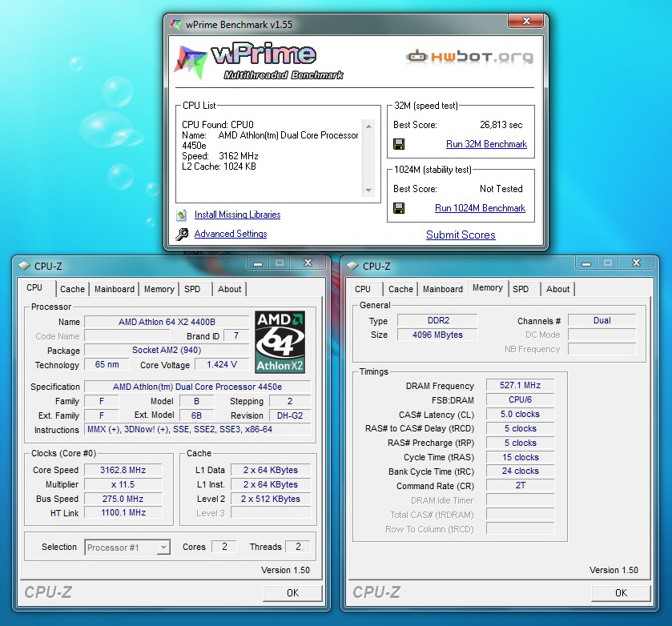The width and height of the screenshot is (672, 626).
Task: Click the Channels # value Dual
Action: [602, 320]
